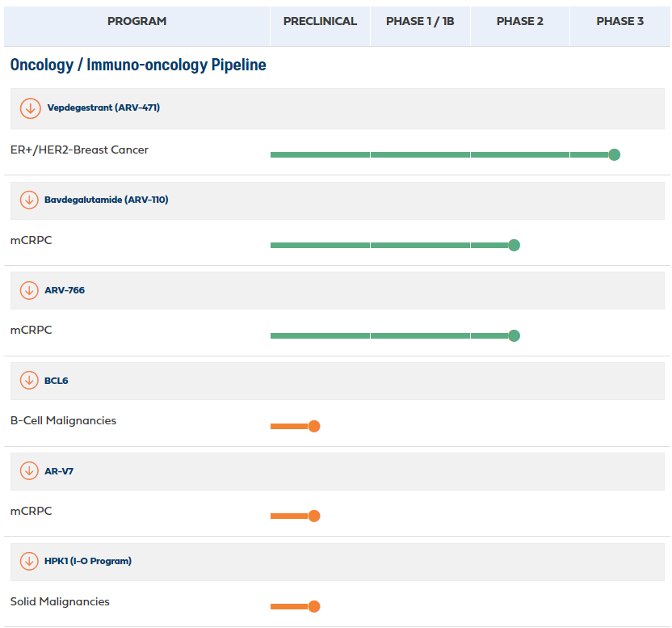Click the circled arrow beside AR-V7
672x628 pixels.
pyautogui.click(x=29, y=470)
